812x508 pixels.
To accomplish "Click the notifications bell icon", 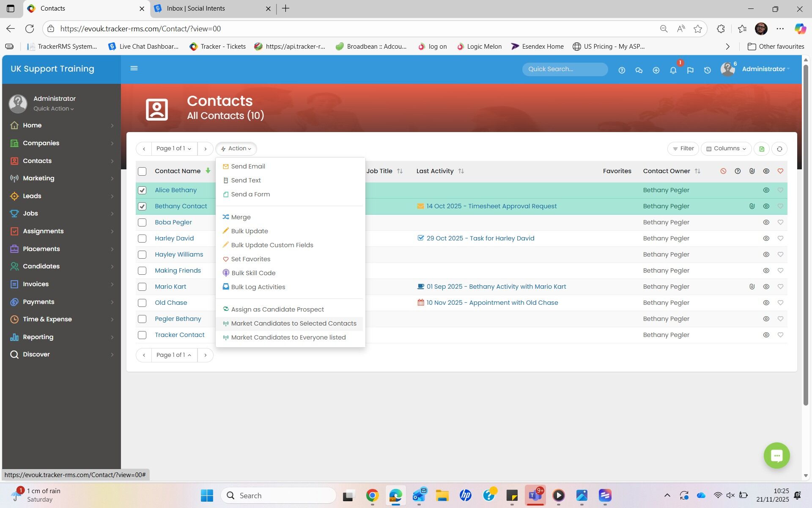I will (x=673, y=70).
